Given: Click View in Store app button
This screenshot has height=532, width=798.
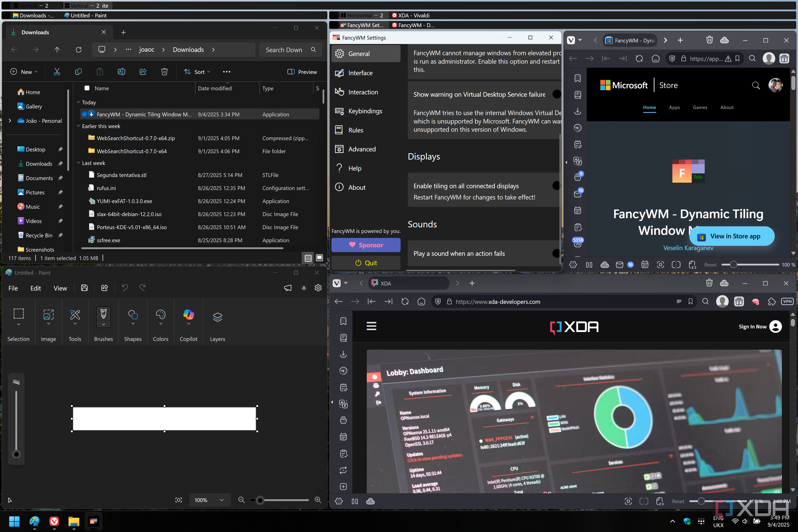Looking at the screenshot, I should click(x=731, y=236).
